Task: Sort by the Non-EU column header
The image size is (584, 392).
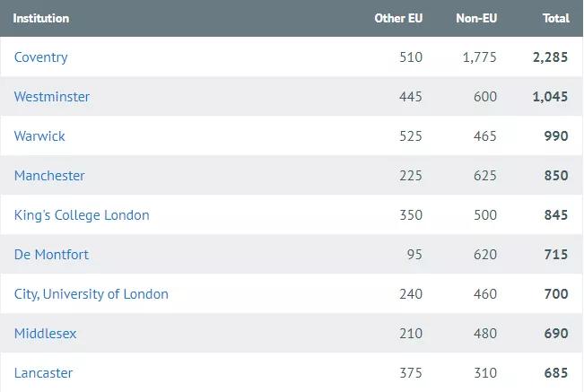Action: 476,18
